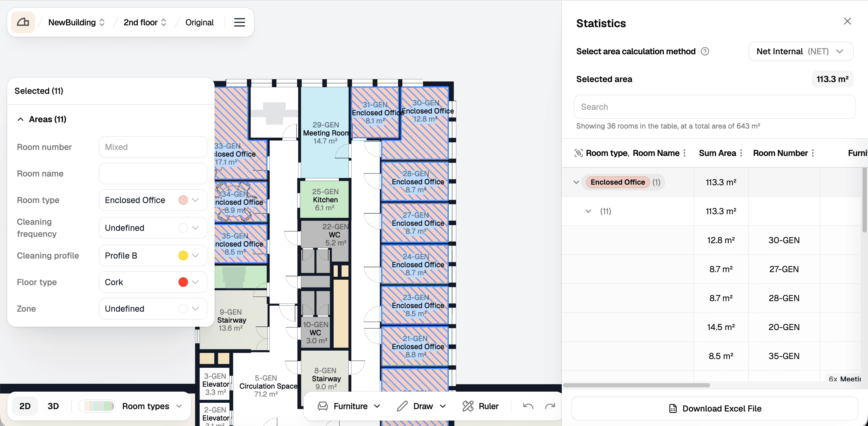The height and width of the screenshot is (426, 868).
Task: Switch to 3D view
Action: point(53,406)
